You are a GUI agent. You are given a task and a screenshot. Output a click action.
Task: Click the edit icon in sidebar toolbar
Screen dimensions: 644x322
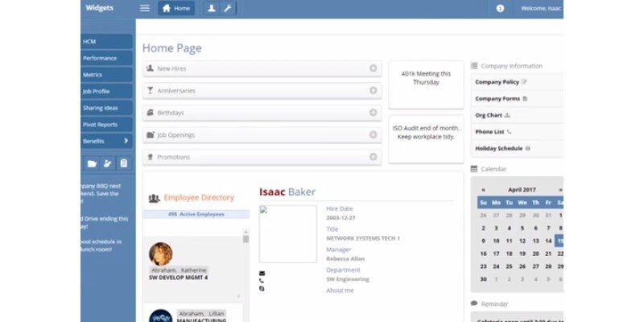(x=108, y=163)
